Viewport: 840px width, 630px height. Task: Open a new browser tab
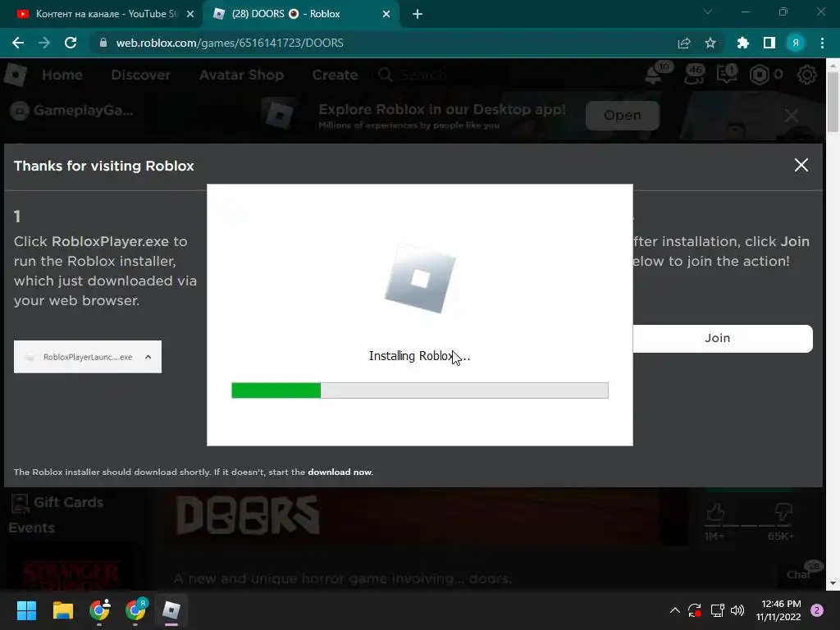coord(418,14)
